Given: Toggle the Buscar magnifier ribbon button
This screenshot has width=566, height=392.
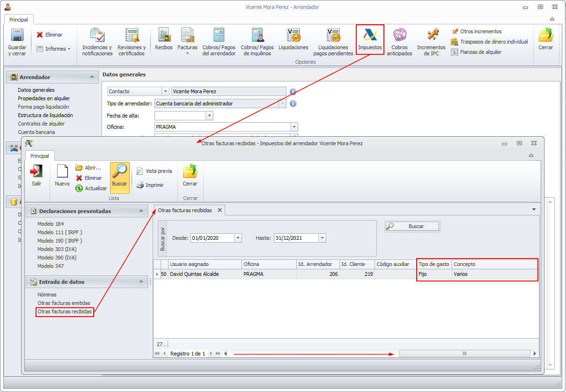Looking at the screenshot, I should coord(120,178).
